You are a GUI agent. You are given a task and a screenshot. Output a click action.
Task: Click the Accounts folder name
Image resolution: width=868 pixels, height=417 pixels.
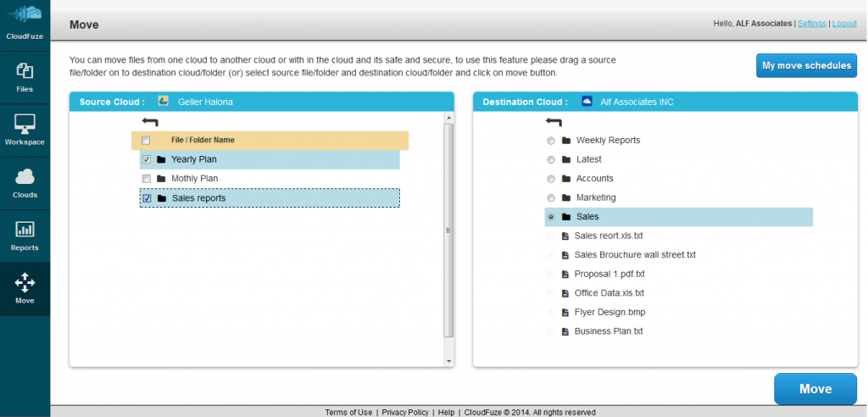(594, 179)
